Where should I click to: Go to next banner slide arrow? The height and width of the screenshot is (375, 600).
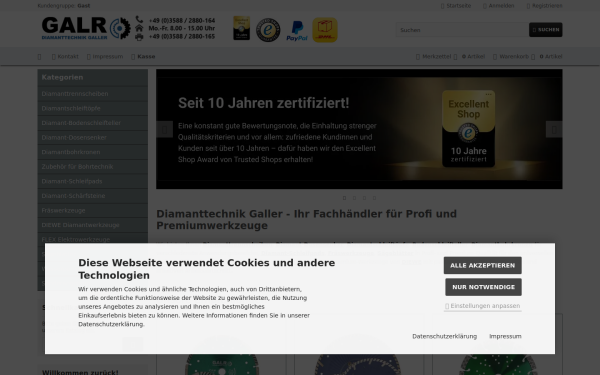[554, 130]
